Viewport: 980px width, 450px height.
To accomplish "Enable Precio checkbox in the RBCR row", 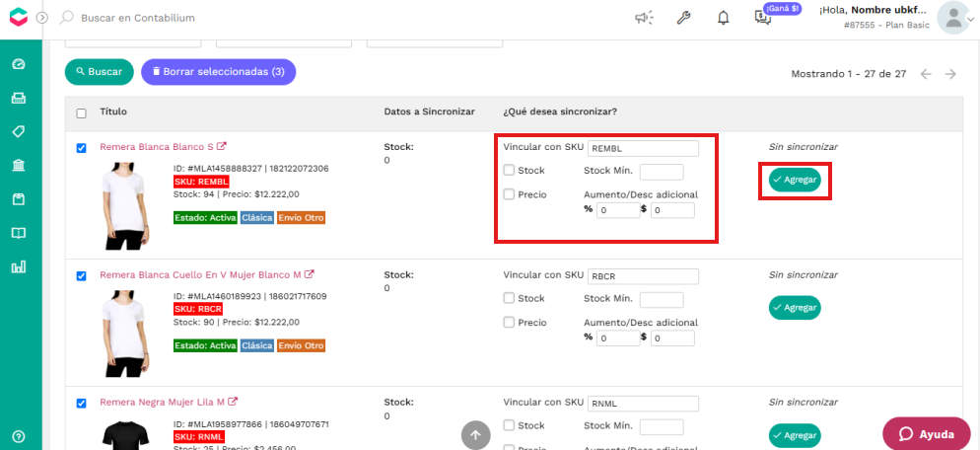I will pos(510,323).
